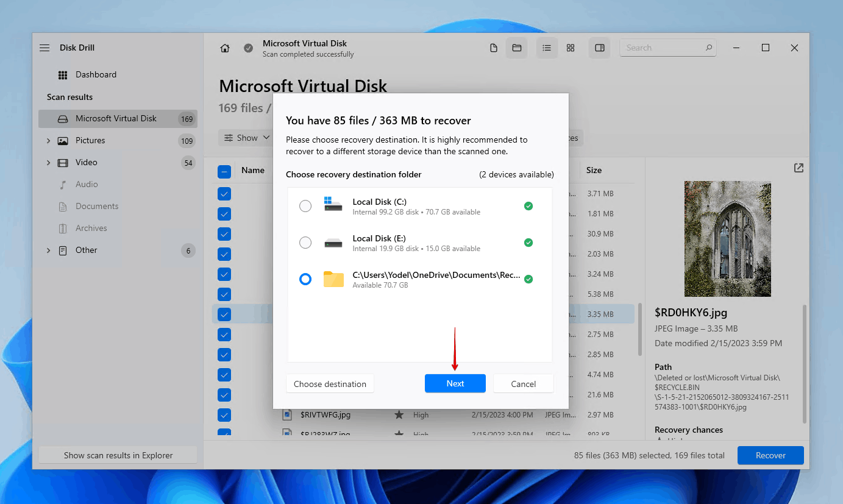Click the Audio note icon in sidebar

63,185
